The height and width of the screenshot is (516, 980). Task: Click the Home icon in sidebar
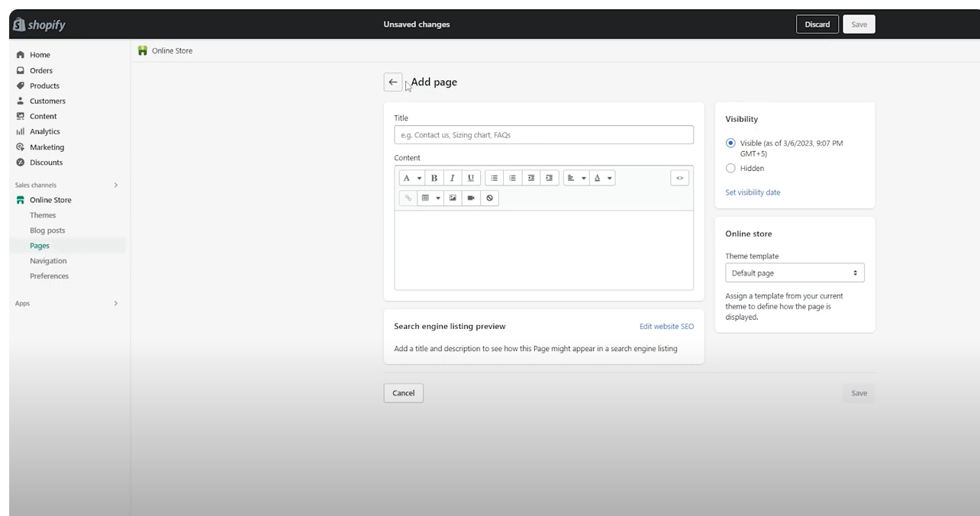(x=21, y=55)
